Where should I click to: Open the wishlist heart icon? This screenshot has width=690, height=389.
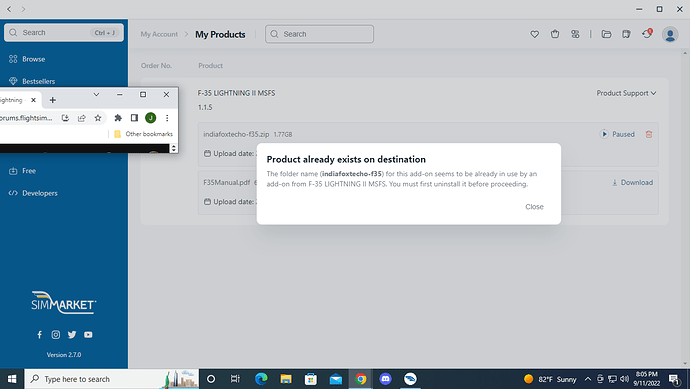click(x=534, y=34)
